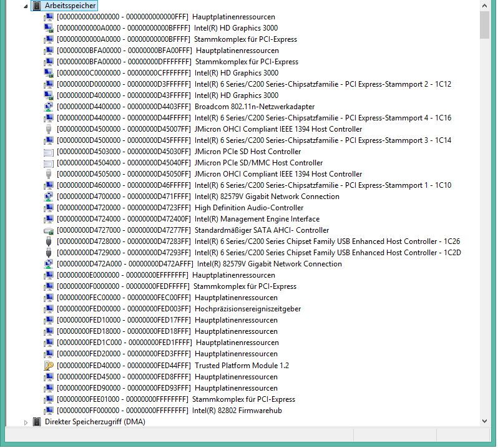Screen dimensions: 498x448
Task: Click the scrollbar up arrow
Action: pos(484,6)
